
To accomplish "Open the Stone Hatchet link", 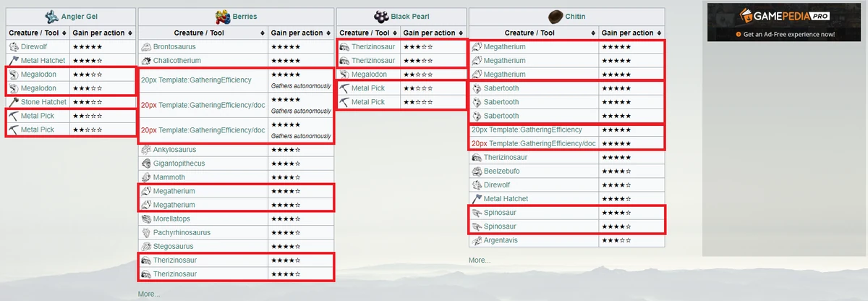I will pos(45,102).
